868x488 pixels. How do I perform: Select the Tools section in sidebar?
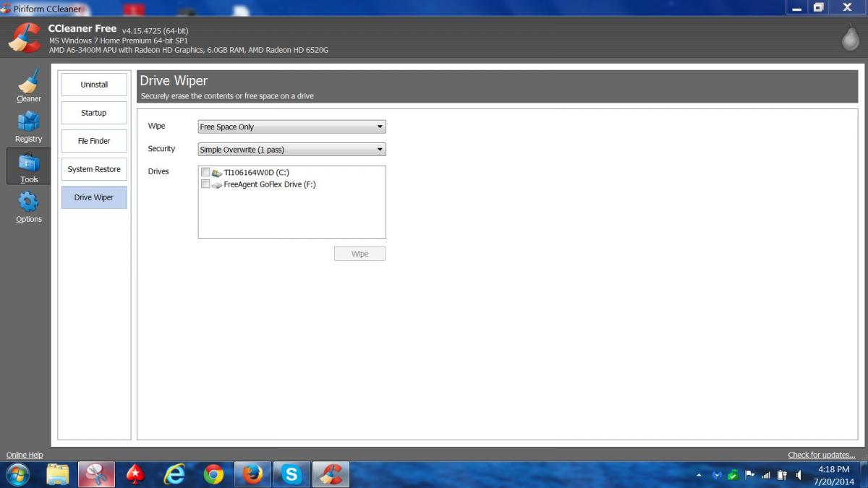[x=29, y=167]
